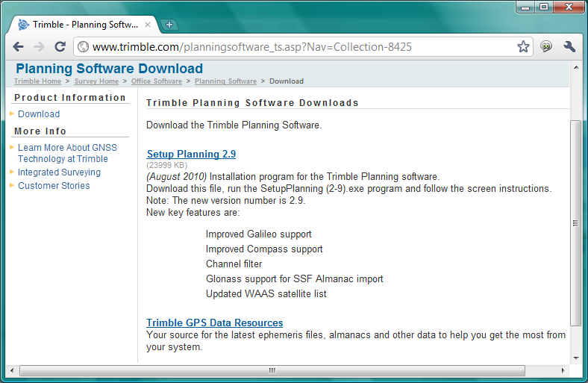Click the text Improved Galileo support
This screenshot has width=588, height=383.
click(x=258, y=234)
